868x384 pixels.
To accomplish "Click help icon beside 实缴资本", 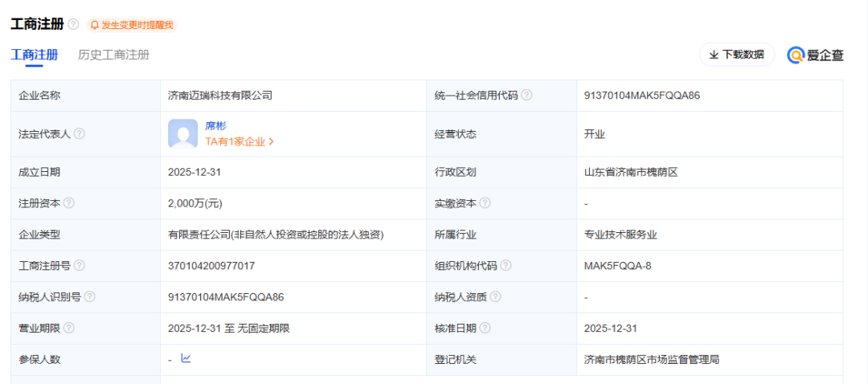I will [x=485, y=203].
